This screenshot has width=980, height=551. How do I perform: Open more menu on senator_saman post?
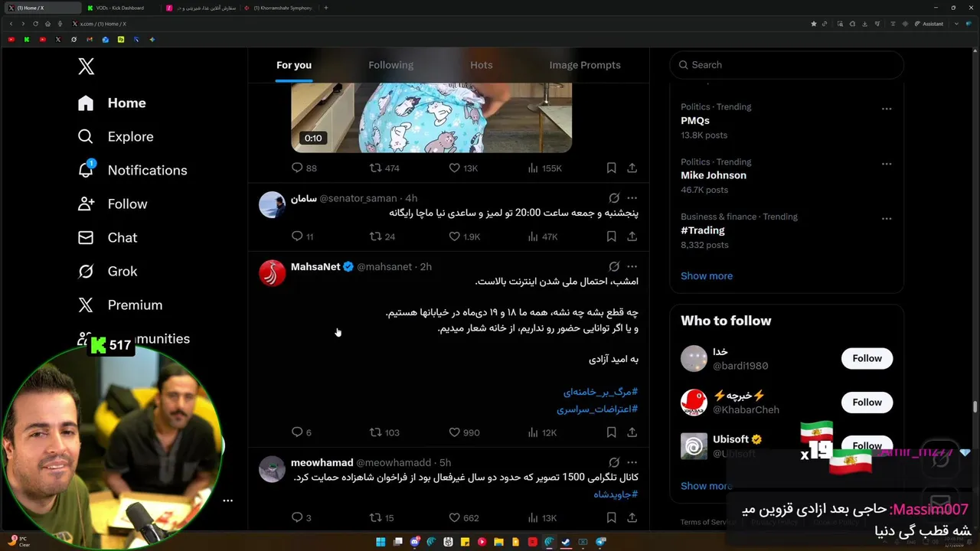point(632,198)
